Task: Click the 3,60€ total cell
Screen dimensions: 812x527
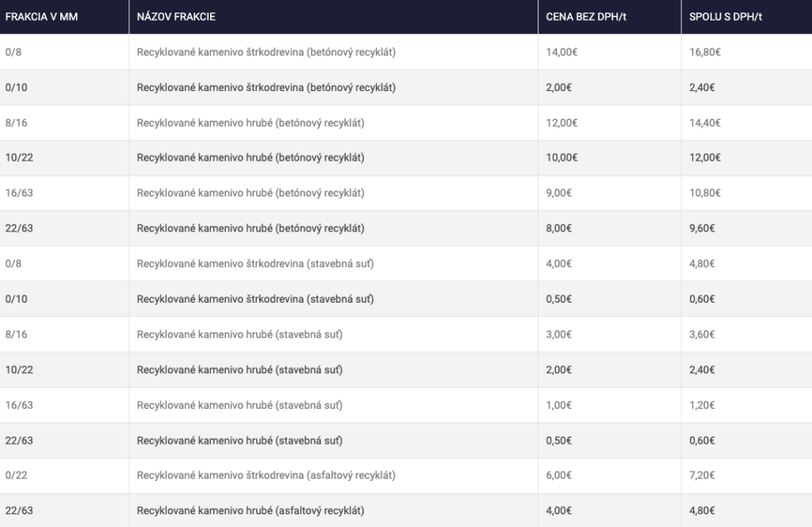Action: pyautogui.click(x=747, y=334)
